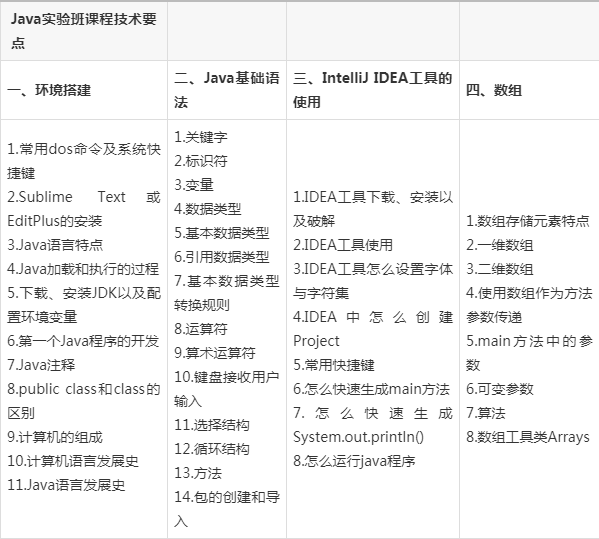Click '4.使用数组作为方法参数传递'
Viewport: 599px width, 539px height.
tap(529, 305)
